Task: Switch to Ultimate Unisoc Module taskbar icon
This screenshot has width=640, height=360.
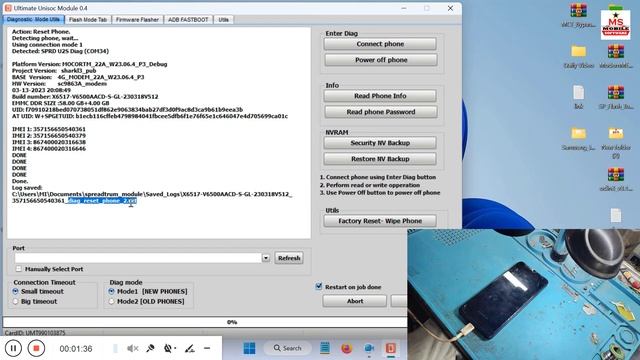Action: (391, 348)
